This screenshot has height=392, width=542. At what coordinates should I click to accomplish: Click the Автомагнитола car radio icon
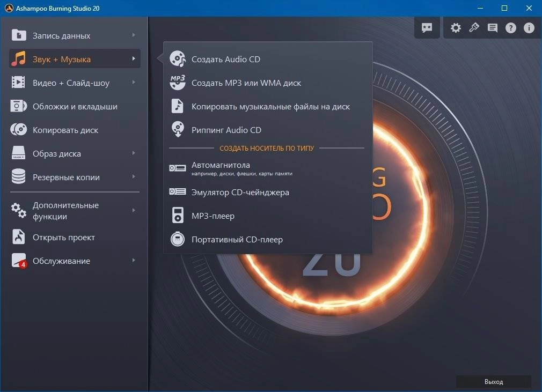[178, 168]
